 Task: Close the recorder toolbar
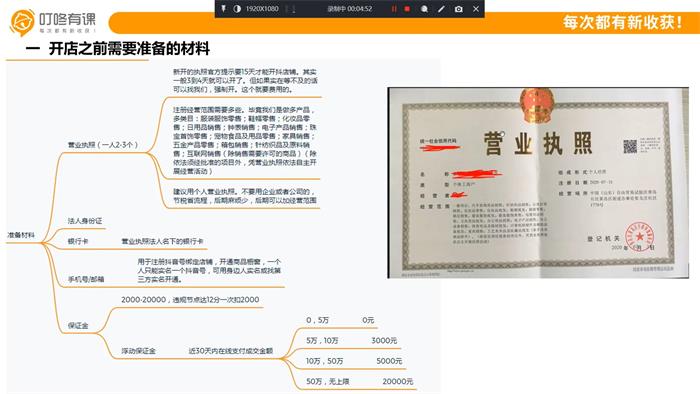476,8
